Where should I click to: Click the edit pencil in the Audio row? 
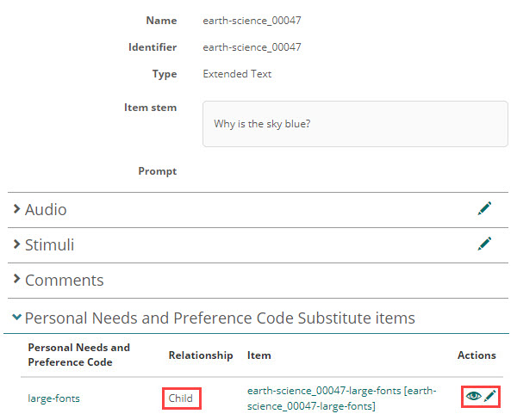coord(484,208)
